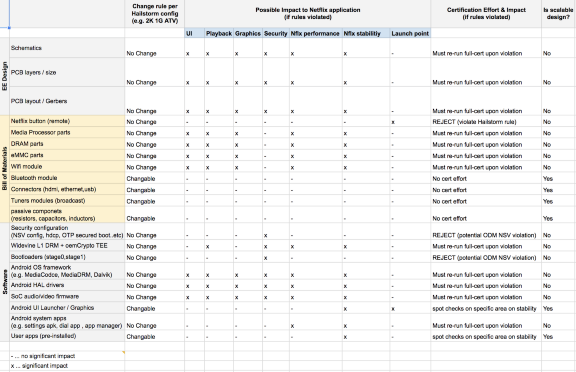
Task: Click the 'Is scalable design?' header
Action: click(558, 14)
